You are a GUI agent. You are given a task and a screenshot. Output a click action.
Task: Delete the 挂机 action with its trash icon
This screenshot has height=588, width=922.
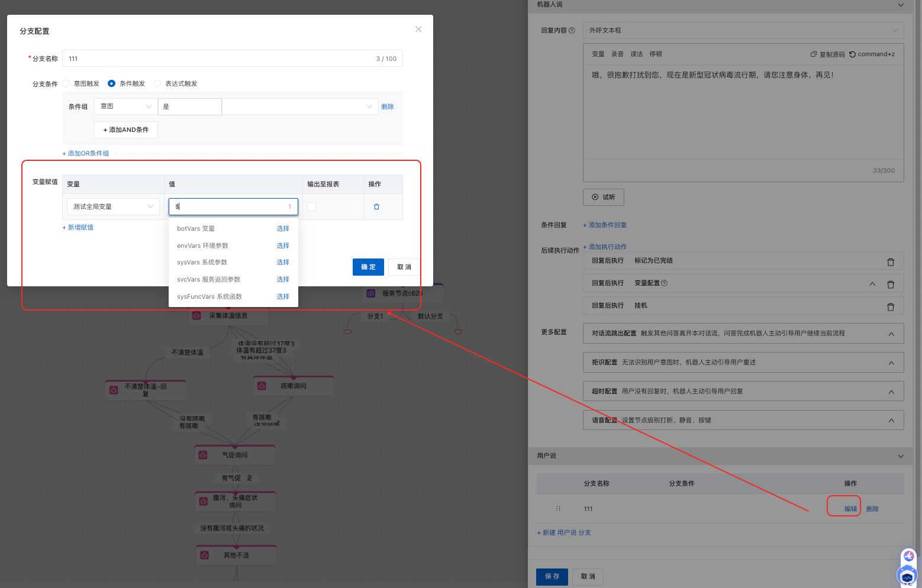point(891,307)
